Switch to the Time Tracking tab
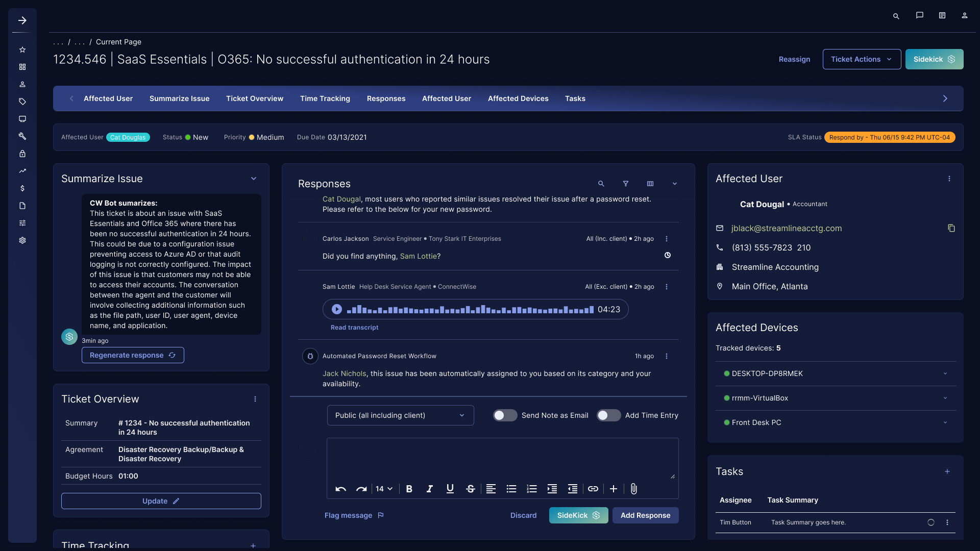This screenshot has width=980, height=551. pos(325,98)
